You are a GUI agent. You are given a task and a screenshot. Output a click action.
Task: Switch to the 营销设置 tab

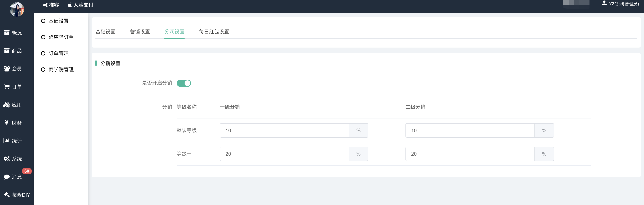pyautogui.click(x=140, y=32)
